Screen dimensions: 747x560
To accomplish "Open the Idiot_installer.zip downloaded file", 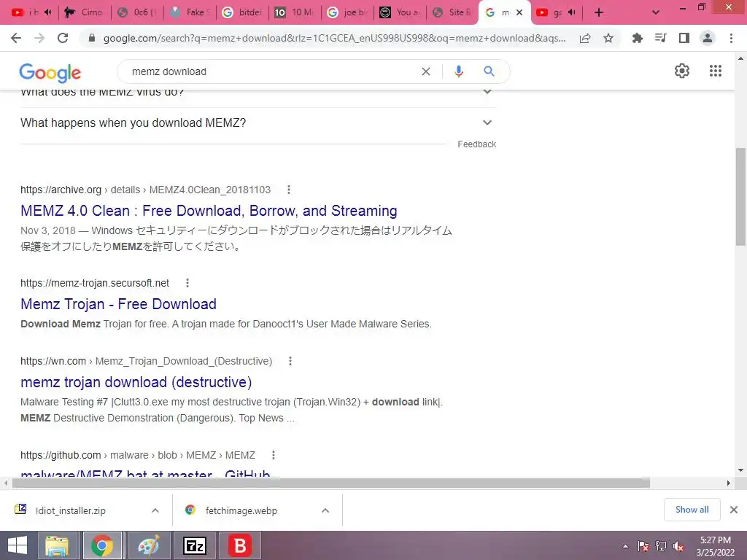I will [71, 510].
